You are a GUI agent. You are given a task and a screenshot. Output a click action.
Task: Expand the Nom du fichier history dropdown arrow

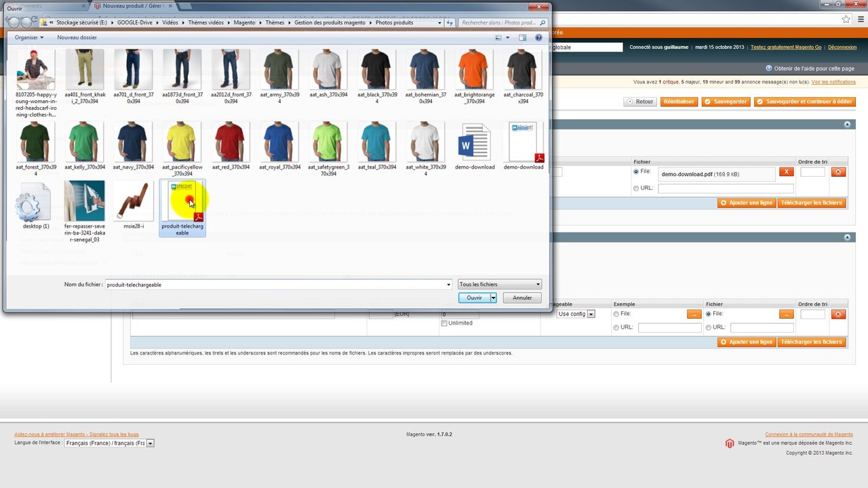[x=449, y=285]
